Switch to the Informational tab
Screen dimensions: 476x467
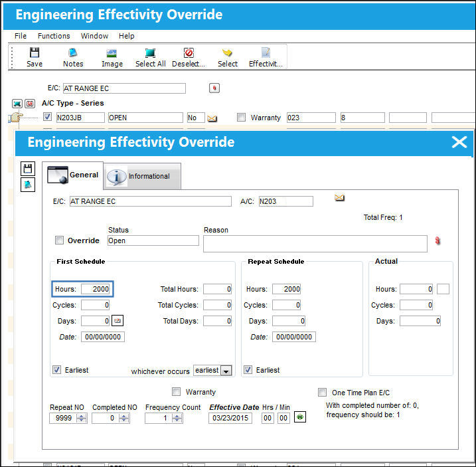[142, 176]
